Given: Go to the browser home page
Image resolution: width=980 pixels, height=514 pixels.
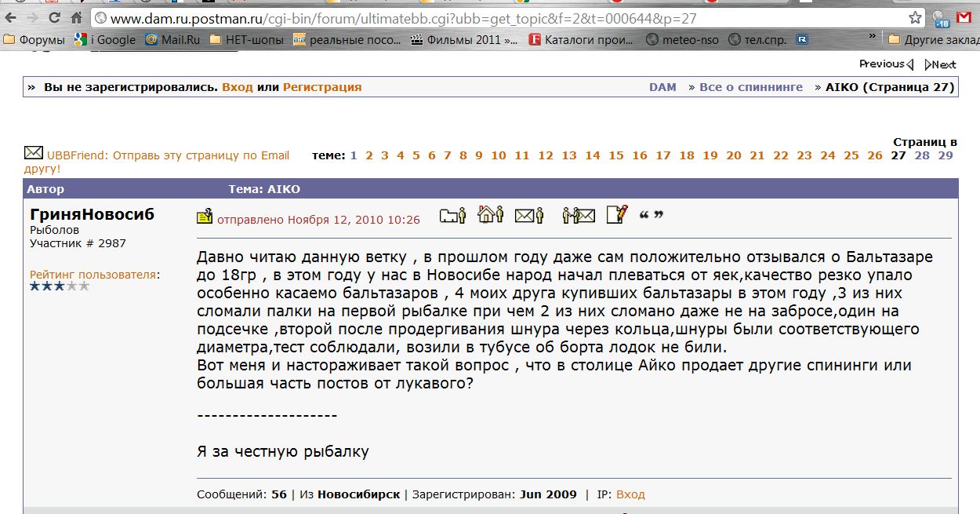Looking at the screenshot, I should click(x=77, y=17).
